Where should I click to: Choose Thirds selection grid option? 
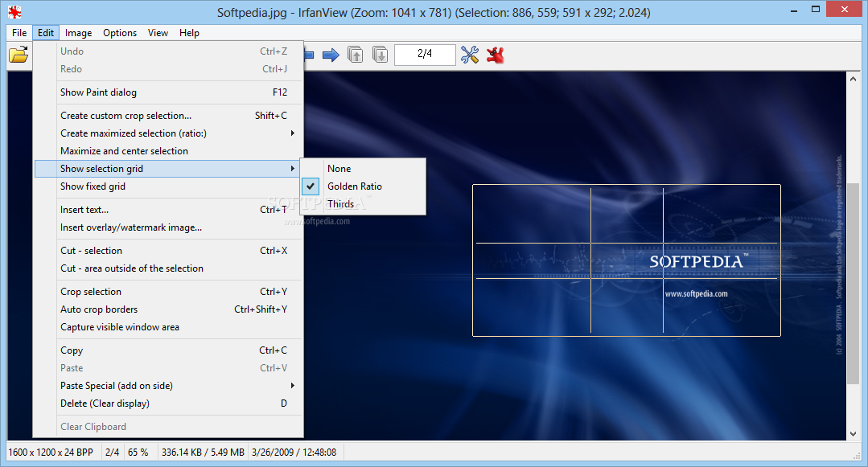(x=363, y=204)
